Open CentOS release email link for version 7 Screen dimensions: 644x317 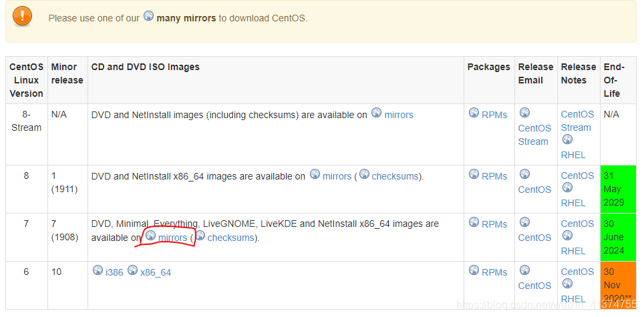(534, 238)
